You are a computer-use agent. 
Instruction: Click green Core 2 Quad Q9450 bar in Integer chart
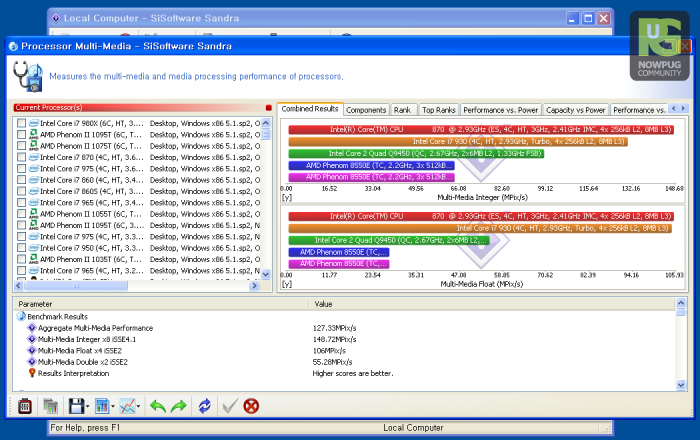416,154
